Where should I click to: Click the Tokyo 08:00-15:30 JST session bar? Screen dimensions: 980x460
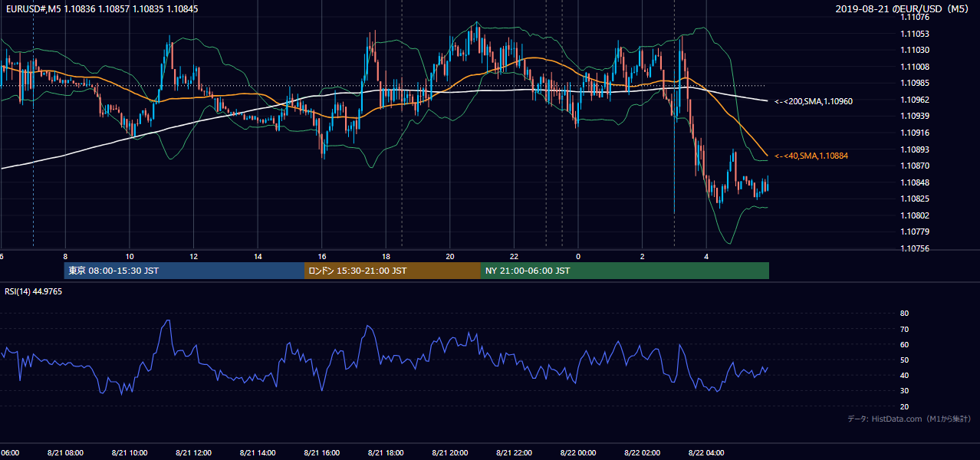click(185, 271)
